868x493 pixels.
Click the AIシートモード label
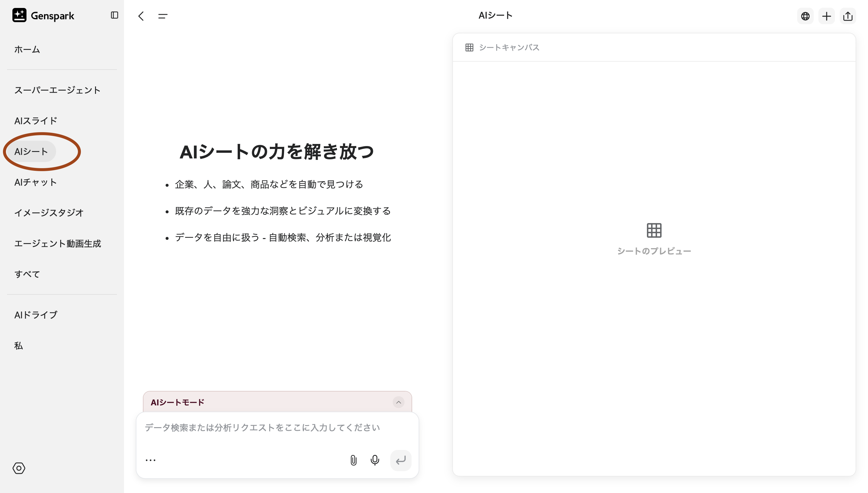177,402
